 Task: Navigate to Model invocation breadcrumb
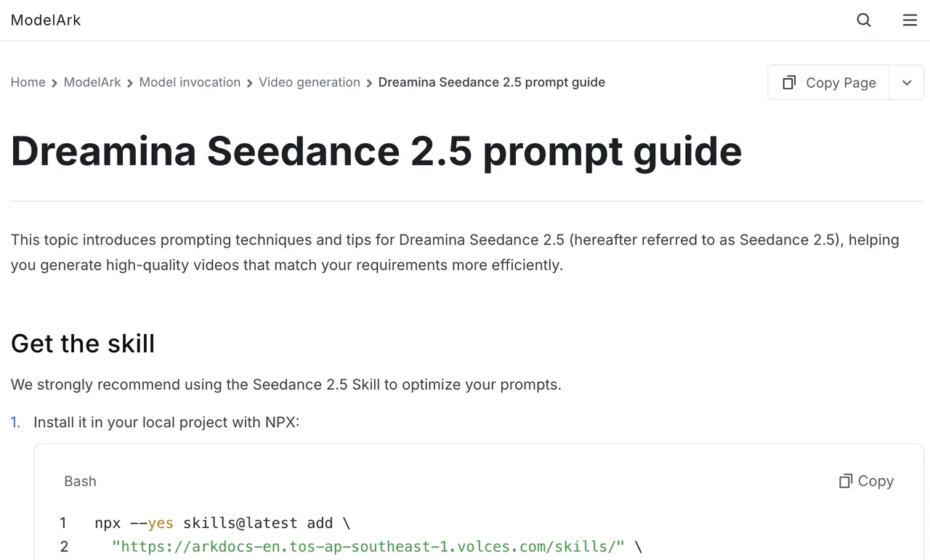pos(190,83)
